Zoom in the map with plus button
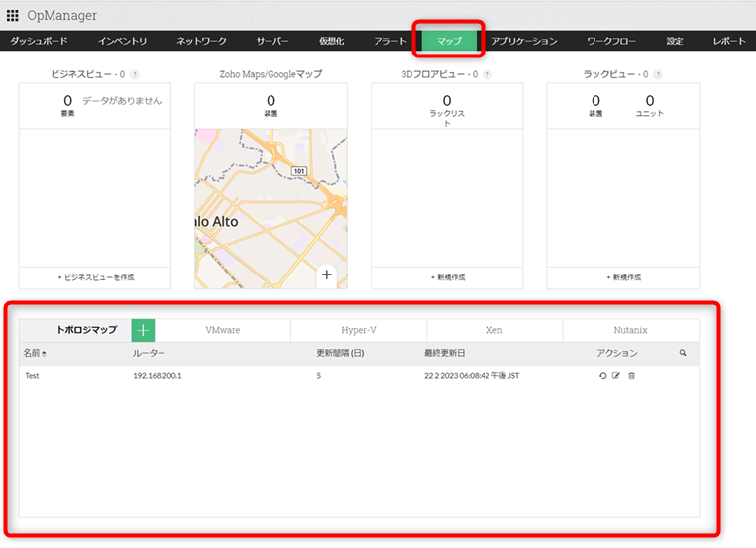 tap(327, 274)
